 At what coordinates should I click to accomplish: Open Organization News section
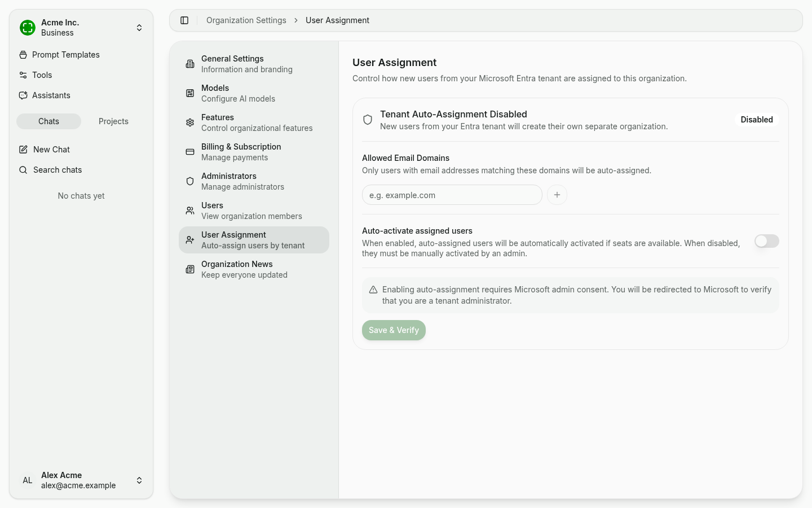[x=254, y=269]
